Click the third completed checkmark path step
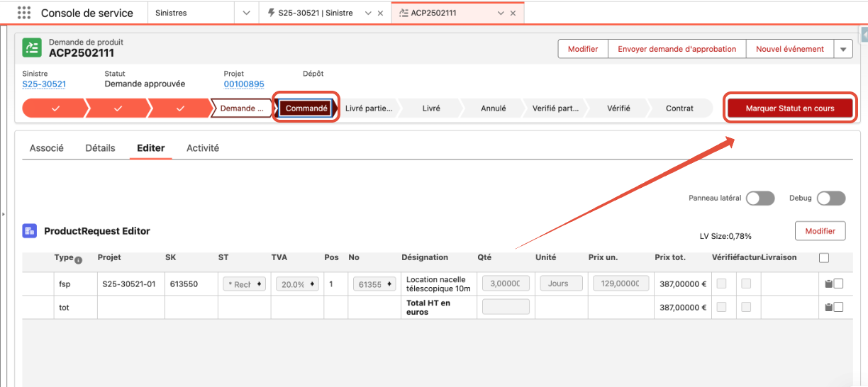This screenshot has width=868, height=387. pos(180,108)
